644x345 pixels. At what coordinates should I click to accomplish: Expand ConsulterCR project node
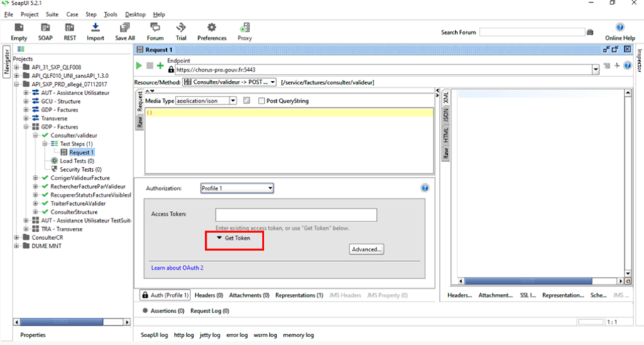(16, 237)
